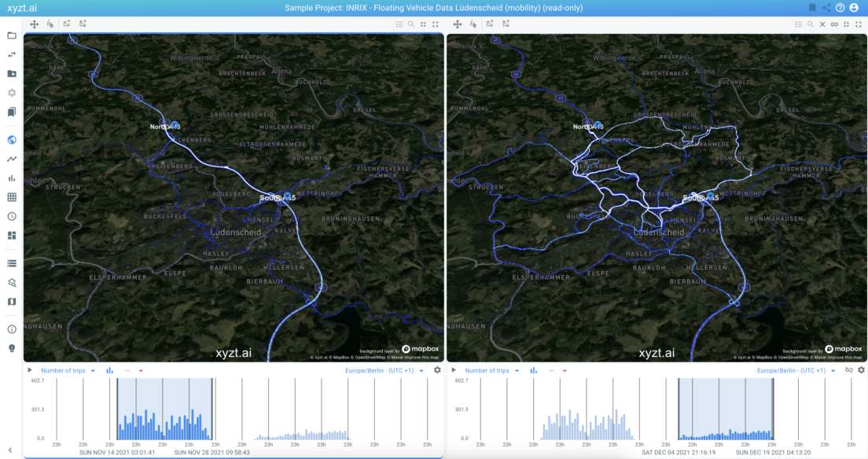The image size is (868, 459).
Task: Toggle the unlink icon in right timeline
Action: coord(848,370)
